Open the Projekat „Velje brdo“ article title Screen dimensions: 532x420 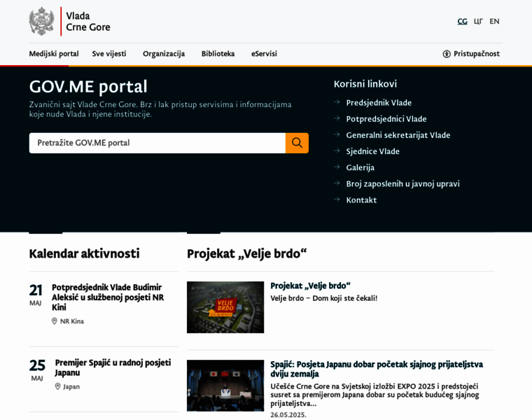coord(310,286)
